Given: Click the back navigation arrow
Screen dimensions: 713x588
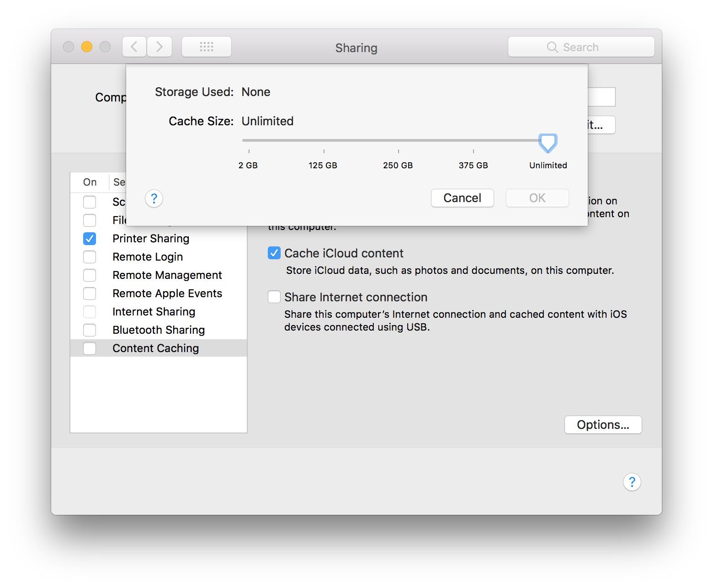Looking at the screenshot, I should 134,47.
